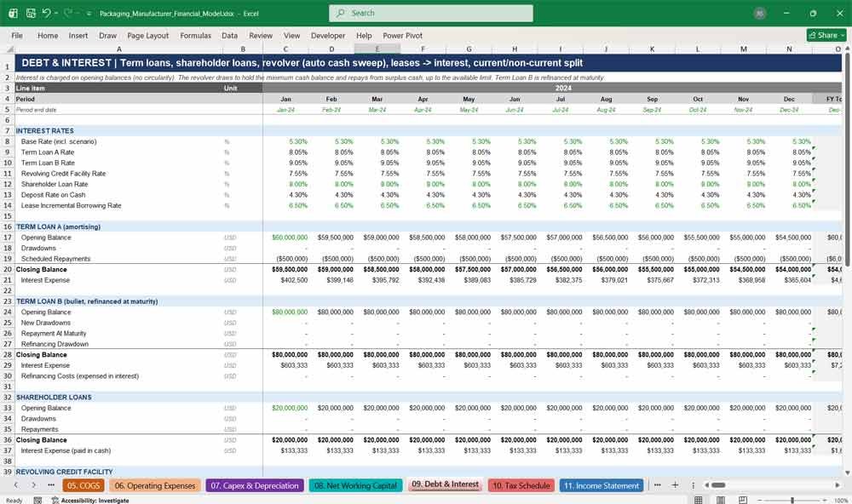Switch to Normal view
Viewport: 852px width, 504px height.
(699, 500)
